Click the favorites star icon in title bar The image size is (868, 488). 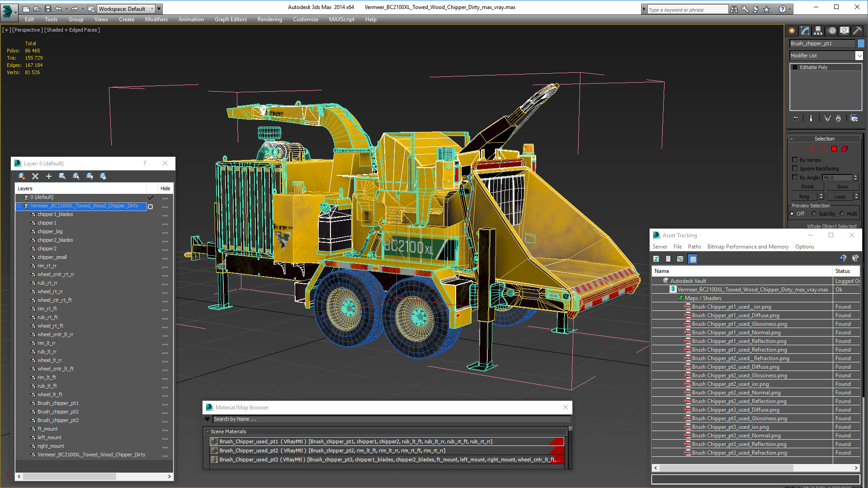click(x=766, y=9)
